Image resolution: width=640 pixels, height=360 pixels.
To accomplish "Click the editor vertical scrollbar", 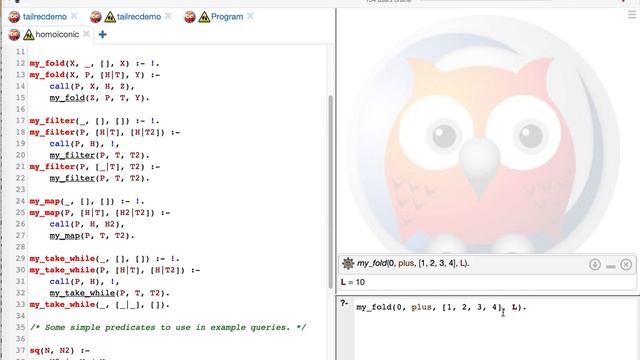I will click(330, 192).
